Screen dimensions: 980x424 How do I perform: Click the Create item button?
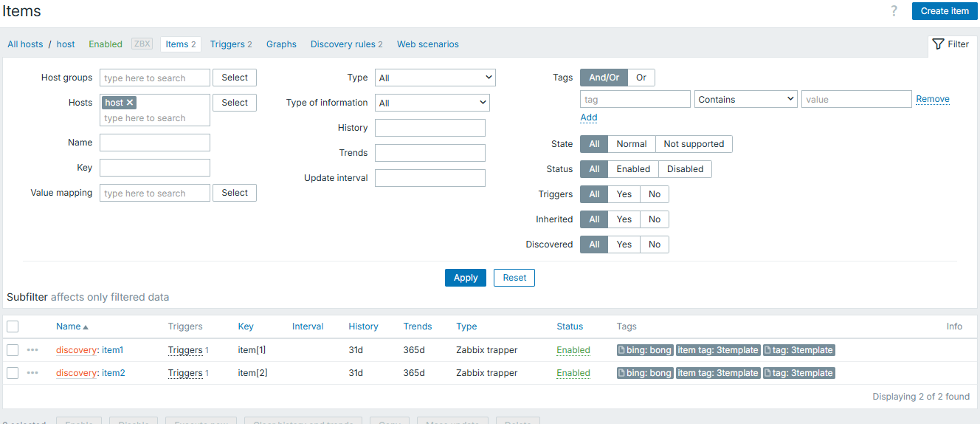[945, 11]
